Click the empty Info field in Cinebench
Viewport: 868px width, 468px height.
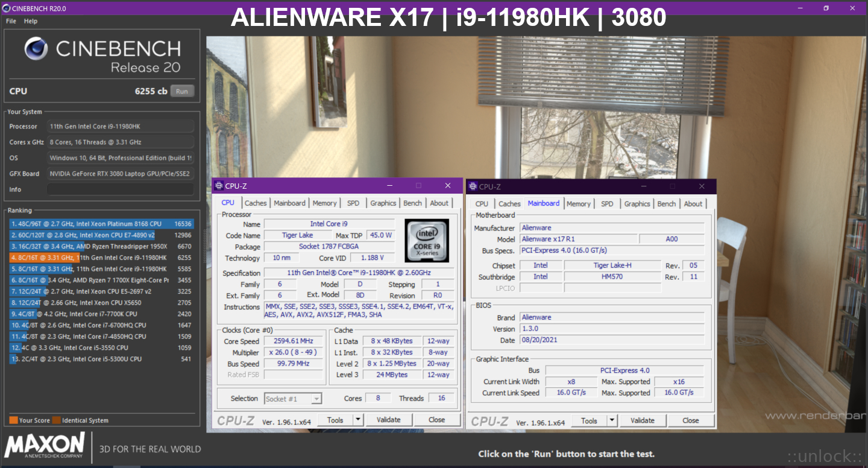pyautogui.click(x=121, y=189)
